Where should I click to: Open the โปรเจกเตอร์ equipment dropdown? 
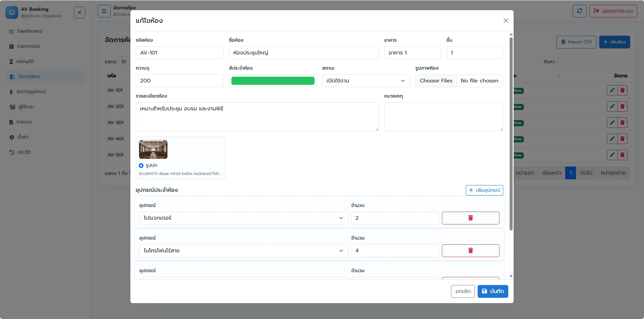(244, 218)
